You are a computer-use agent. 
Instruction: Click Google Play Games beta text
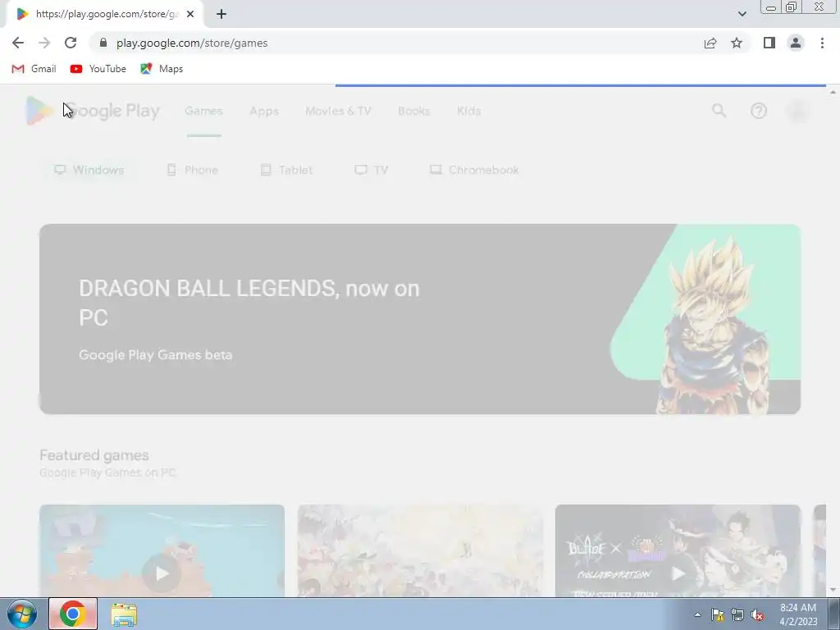point(155,355)
